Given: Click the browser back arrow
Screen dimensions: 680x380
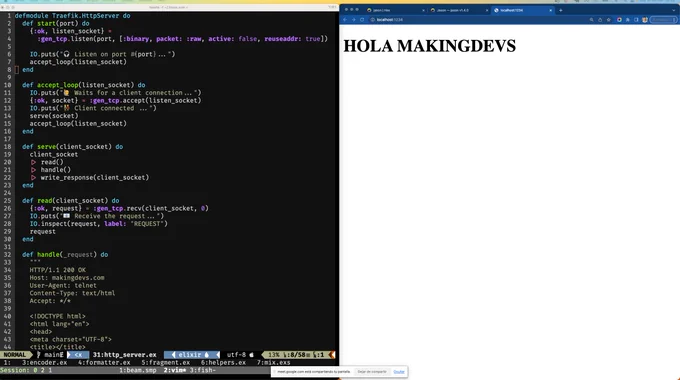Looking at the screenshot, I should [x=345, y=20].
